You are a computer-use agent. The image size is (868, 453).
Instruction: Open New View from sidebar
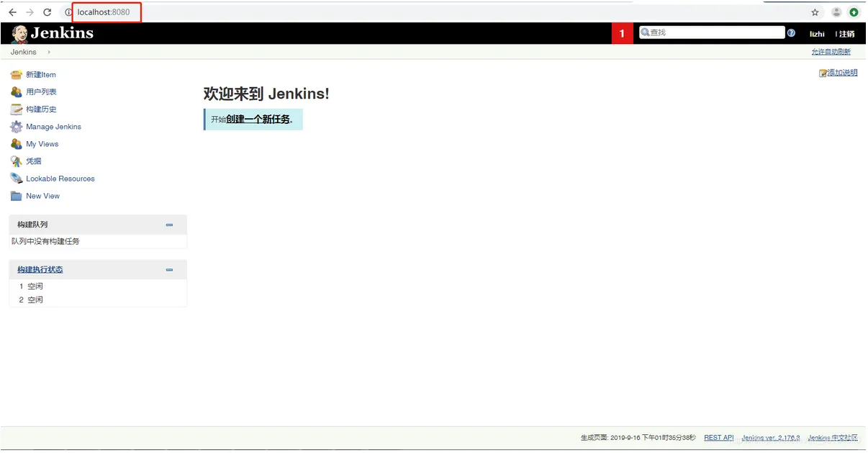(43, 196)
